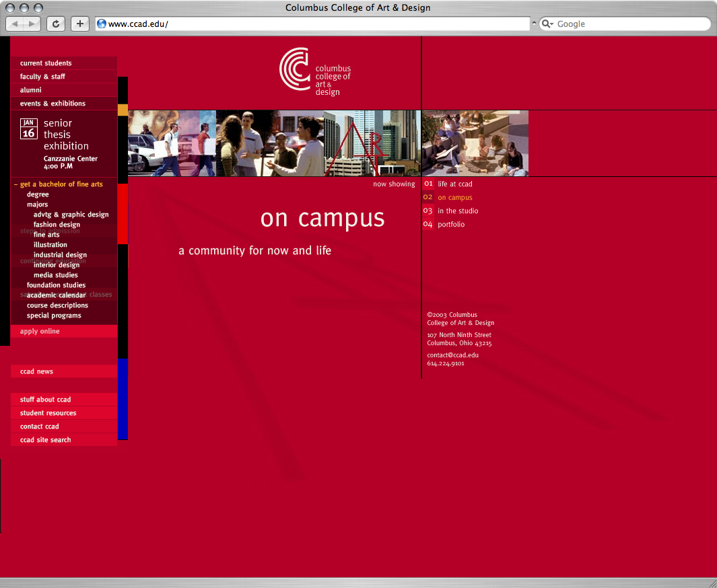Choose the illustration major
The image size is (717, 588).
click(50, 244)
